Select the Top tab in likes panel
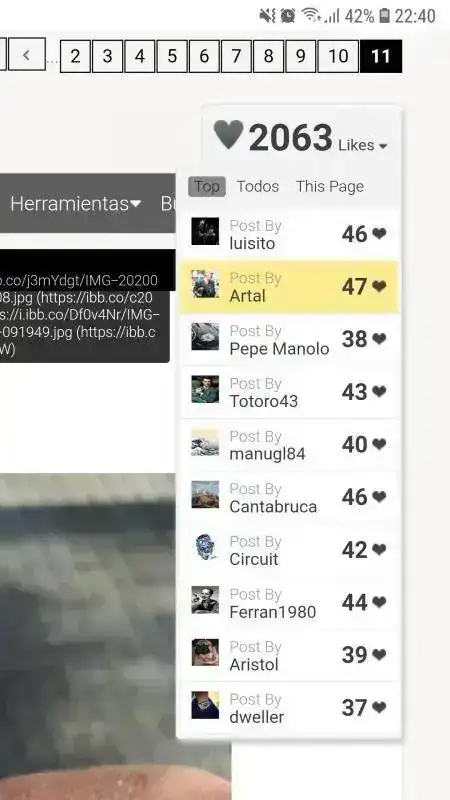 pos(207,187)
